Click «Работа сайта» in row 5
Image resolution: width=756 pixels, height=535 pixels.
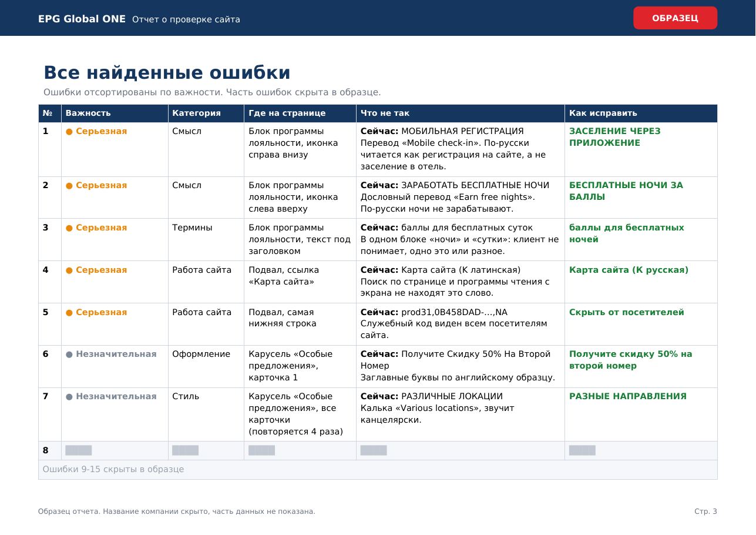(x=201, y=312)
